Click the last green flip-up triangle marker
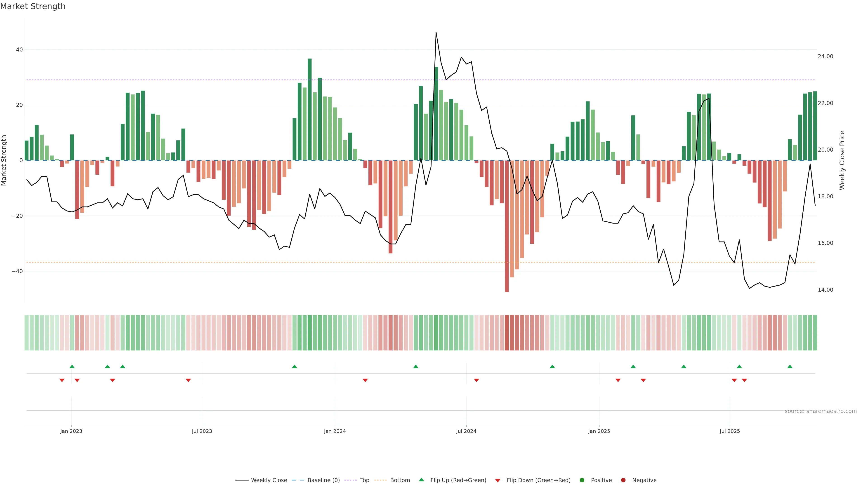The height and width of the screenshot is (488, 868). click(790, 366)
